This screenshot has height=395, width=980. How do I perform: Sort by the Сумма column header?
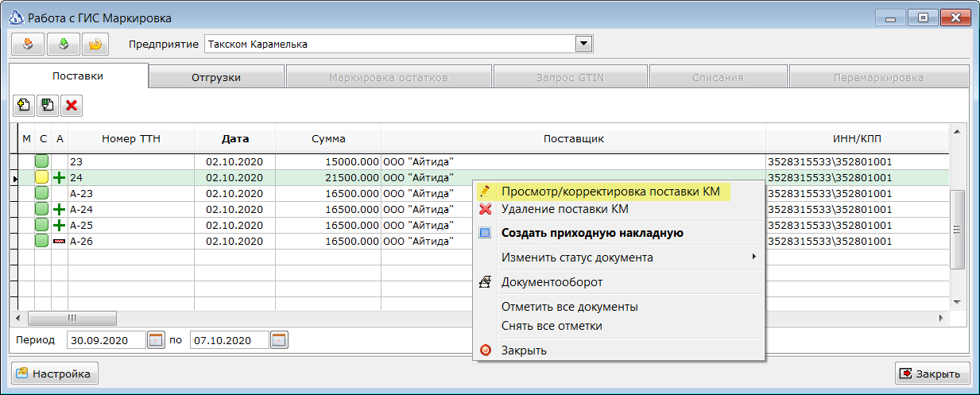328,138
